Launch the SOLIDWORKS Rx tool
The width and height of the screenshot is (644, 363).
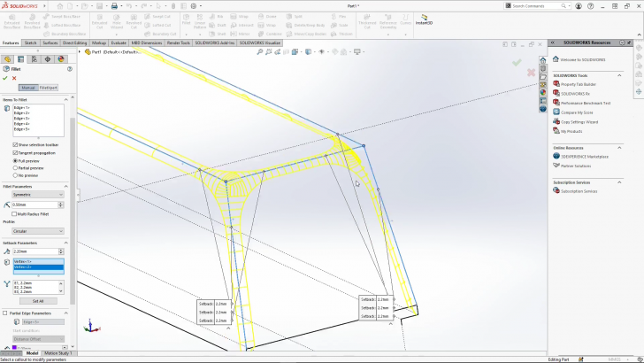[x=574, y=93]
